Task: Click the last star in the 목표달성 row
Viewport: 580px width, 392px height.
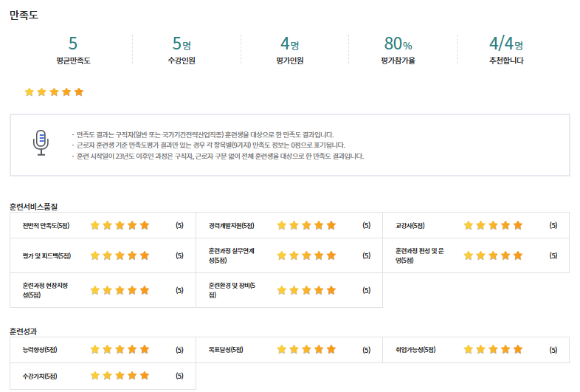Action: click(x=331, y=348)
